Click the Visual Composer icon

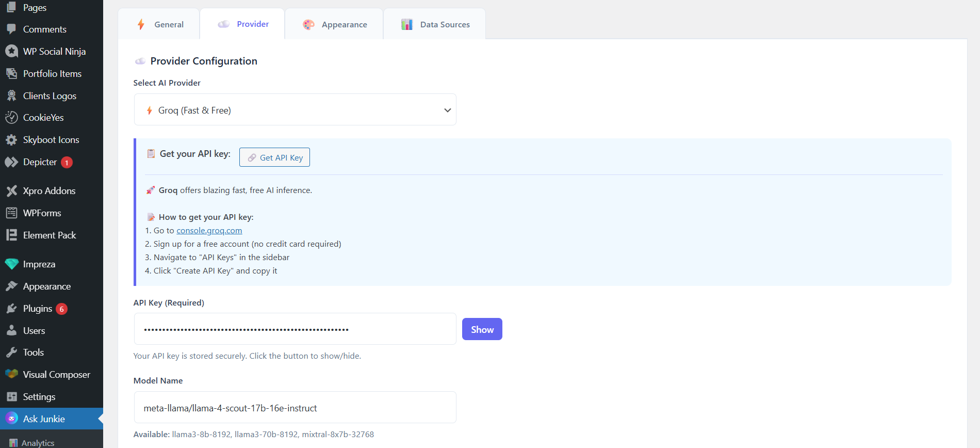coord(11,374)
